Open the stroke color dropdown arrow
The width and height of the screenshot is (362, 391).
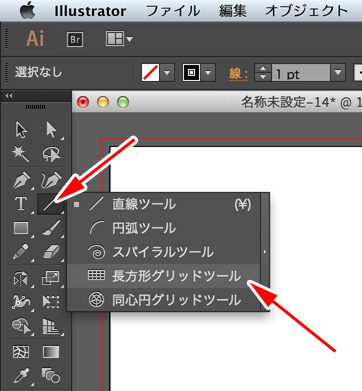tap(208, 73)
